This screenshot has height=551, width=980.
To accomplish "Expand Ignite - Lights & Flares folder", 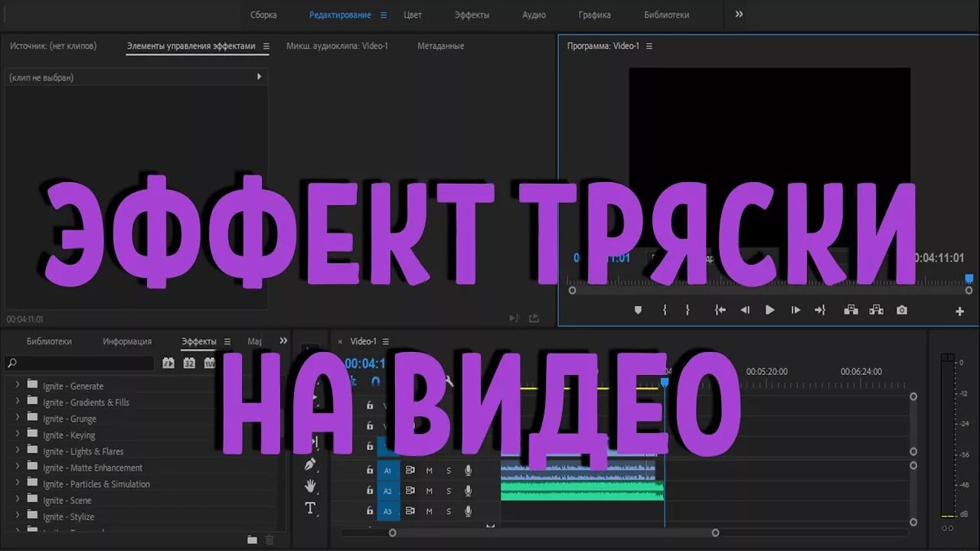I will [18, 451].
